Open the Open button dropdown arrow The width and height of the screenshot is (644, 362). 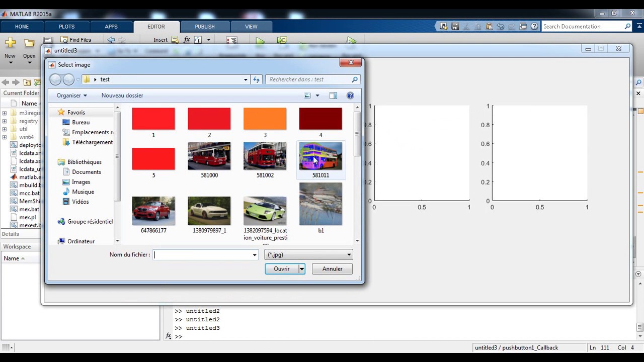29,63
